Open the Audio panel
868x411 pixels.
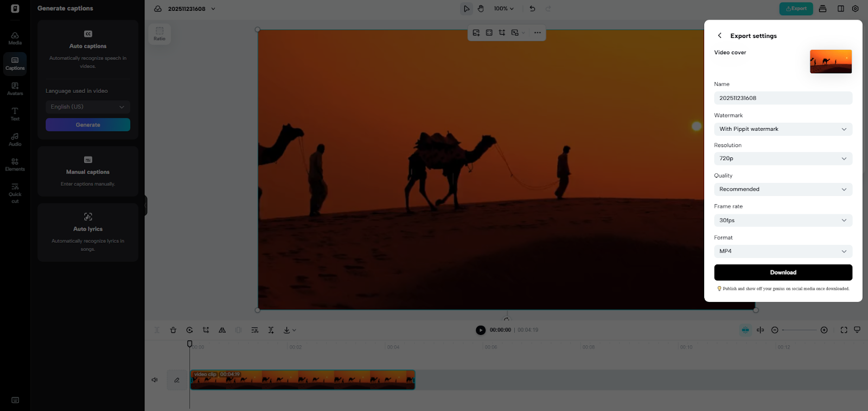coord(15,140)
